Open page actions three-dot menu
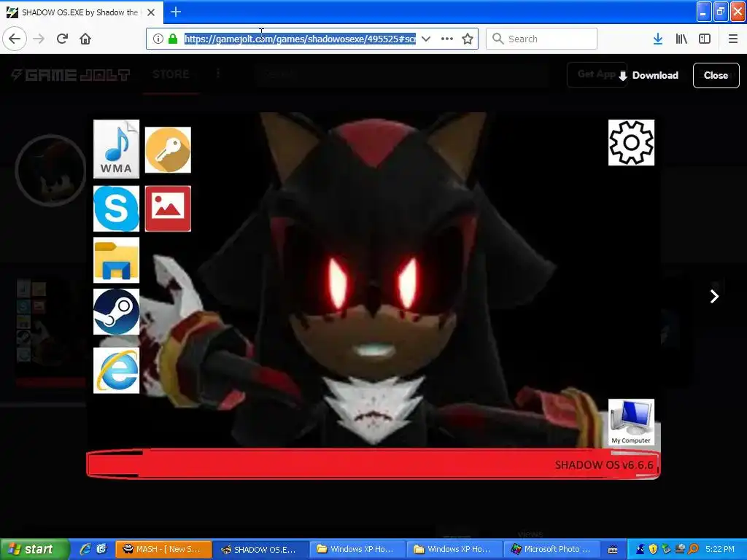Image resolution: width=747 pixels, height=560 pixels. coord(447,39)
